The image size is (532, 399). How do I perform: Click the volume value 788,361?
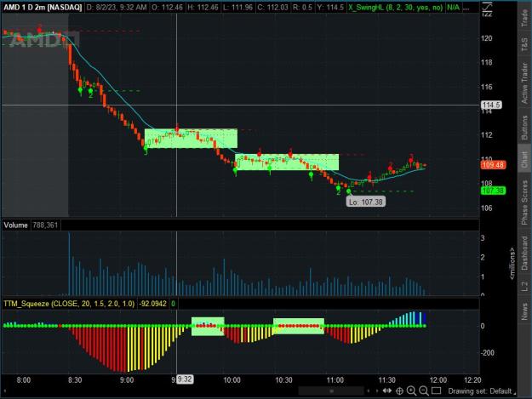(x=45, y=225)
